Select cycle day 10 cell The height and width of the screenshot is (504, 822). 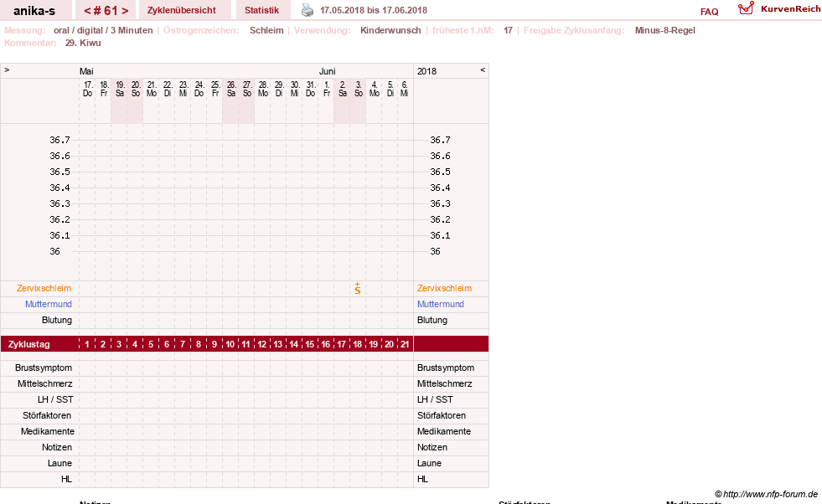[x=230, y=344]
